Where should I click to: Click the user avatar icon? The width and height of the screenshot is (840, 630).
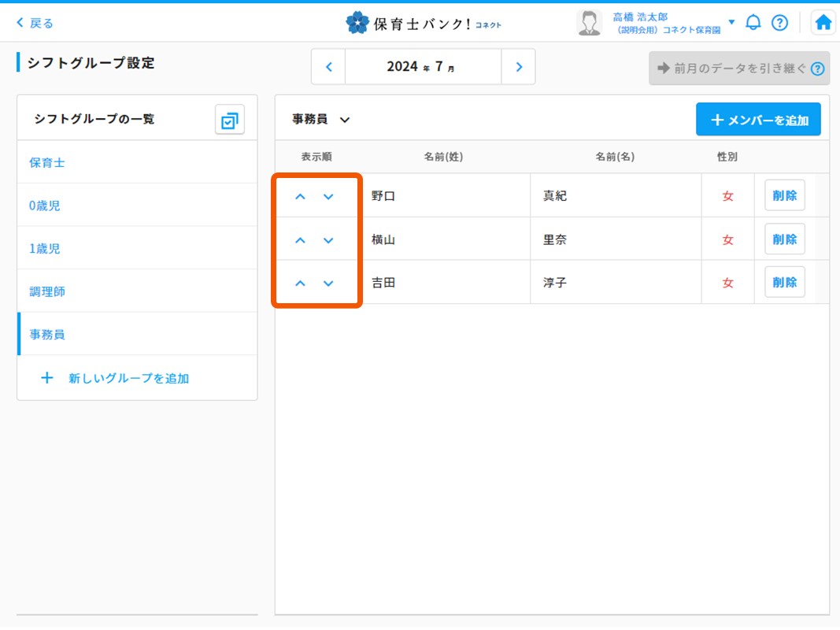(x=589, y=23)
